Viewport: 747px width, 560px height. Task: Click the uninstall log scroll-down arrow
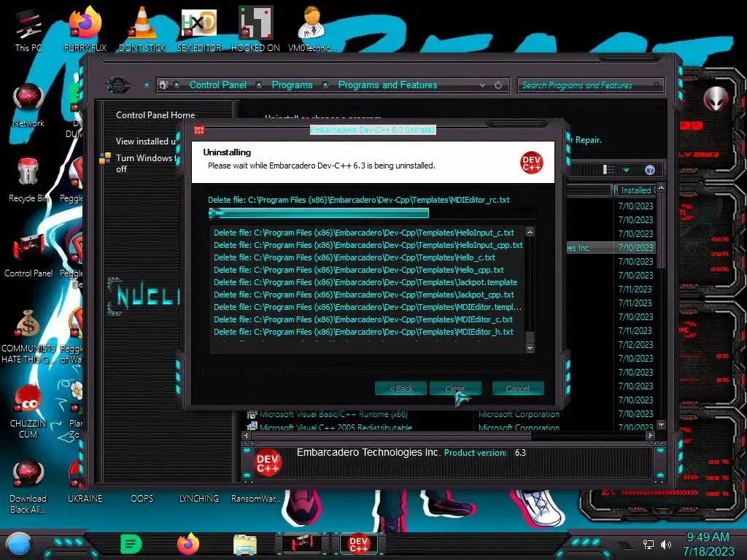pyautogui.click(x=530, y=348)
